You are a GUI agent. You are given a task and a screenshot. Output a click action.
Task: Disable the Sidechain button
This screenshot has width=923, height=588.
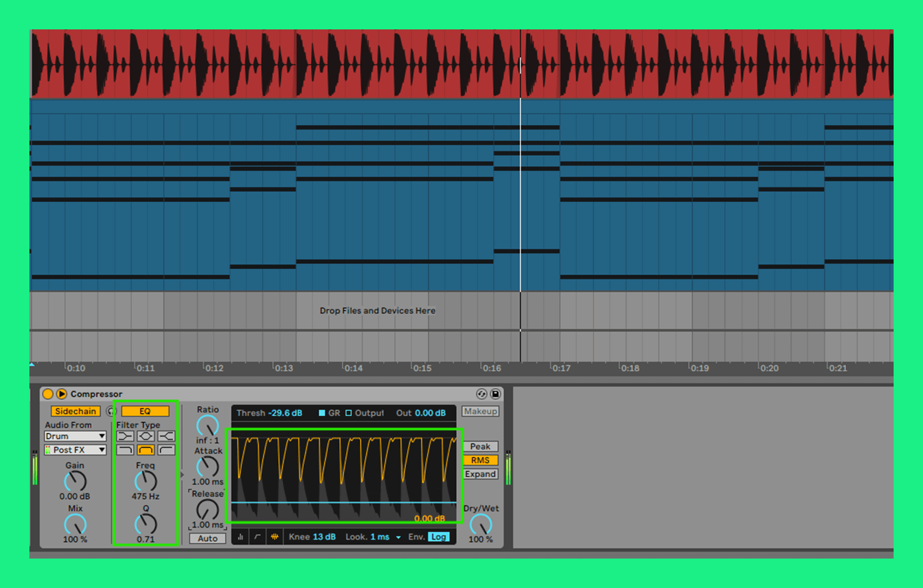(75, 412)
